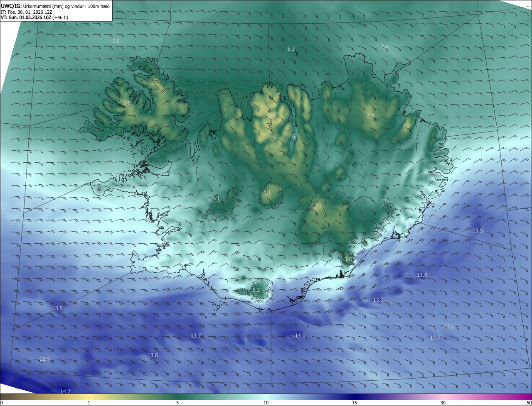Click the 0 tick label on the color scale
Viewport: 532px width, 406px height.
[x=2, y=403]
